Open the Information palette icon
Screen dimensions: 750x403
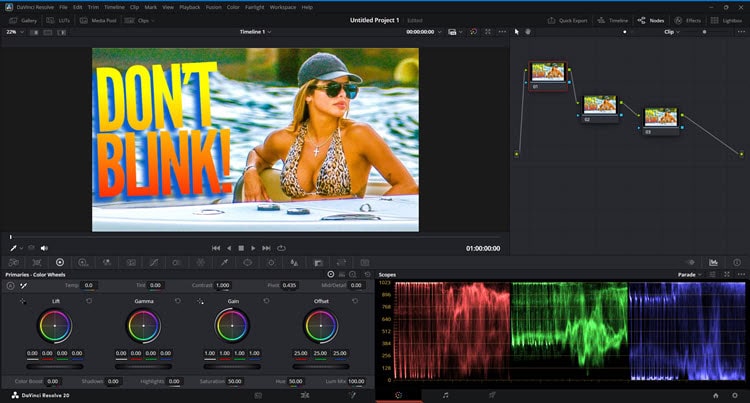pyautogui.click(x=737, y=262)
